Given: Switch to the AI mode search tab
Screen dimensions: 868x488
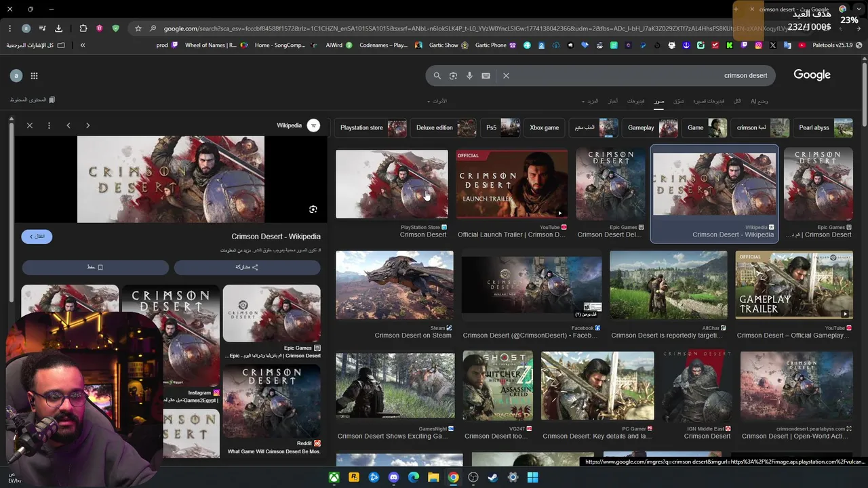Looking at the screenshot, I should [759, 101].
